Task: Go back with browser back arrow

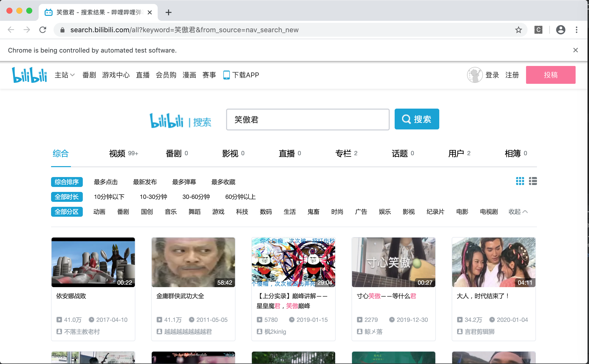Action: tap(11, 30)
